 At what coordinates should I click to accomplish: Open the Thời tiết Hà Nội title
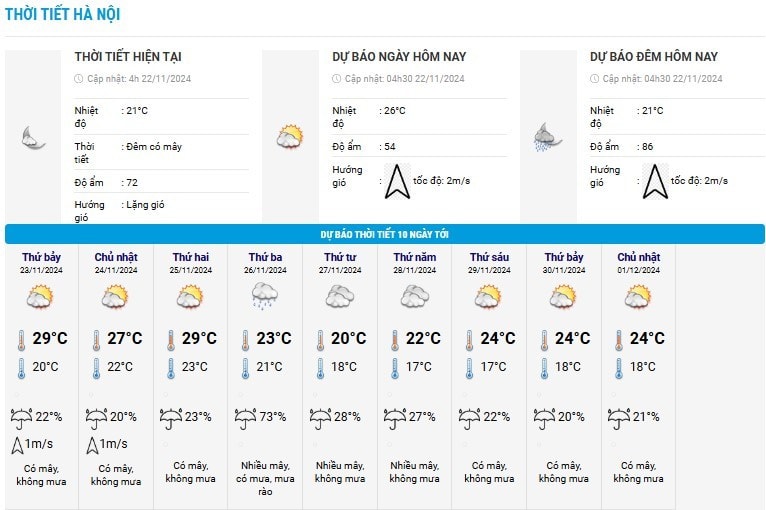click(63, 14)
